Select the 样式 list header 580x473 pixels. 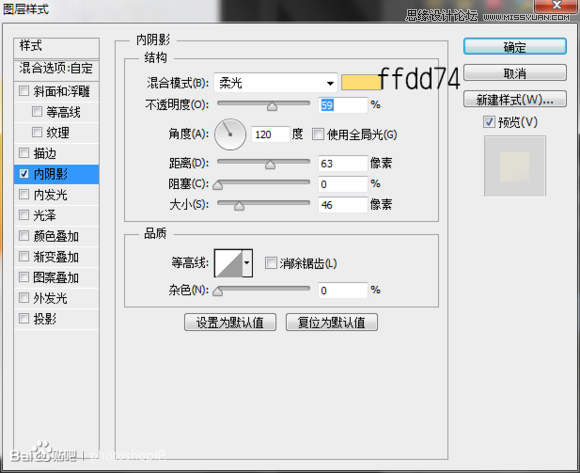[57, 47]
